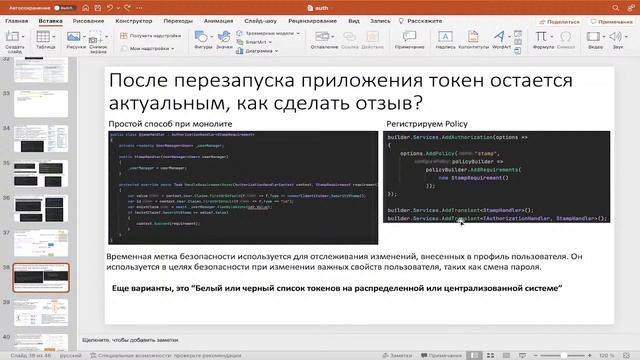Open the Рецензирование tab
640x360 pixels.
pyautogui.click(x=313, y=21)
